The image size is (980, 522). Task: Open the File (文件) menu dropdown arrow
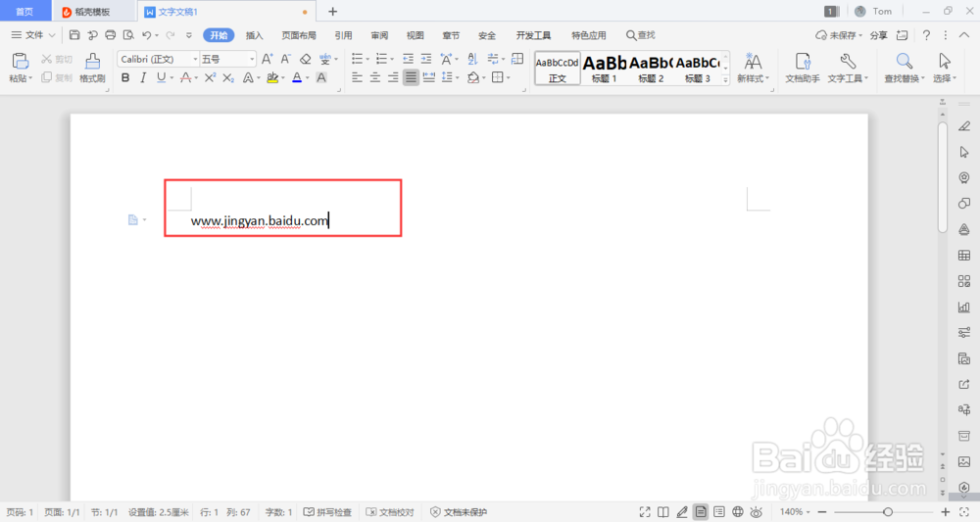[52, 35]
